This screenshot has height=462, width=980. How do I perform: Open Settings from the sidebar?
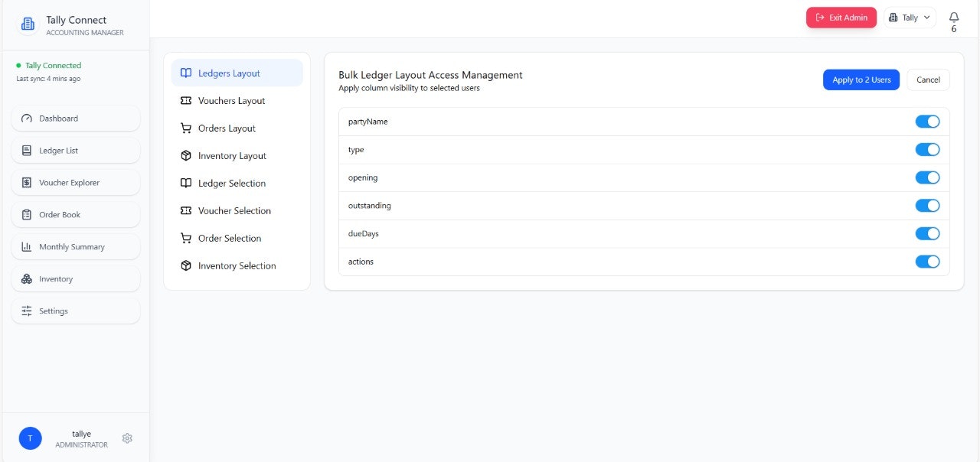(76, 311)
